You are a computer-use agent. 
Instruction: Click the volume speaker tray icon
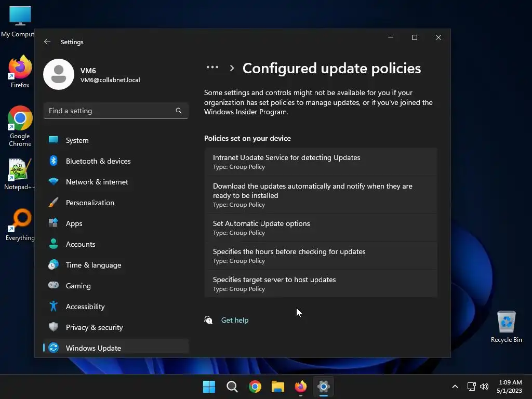(x=484, y=387)
